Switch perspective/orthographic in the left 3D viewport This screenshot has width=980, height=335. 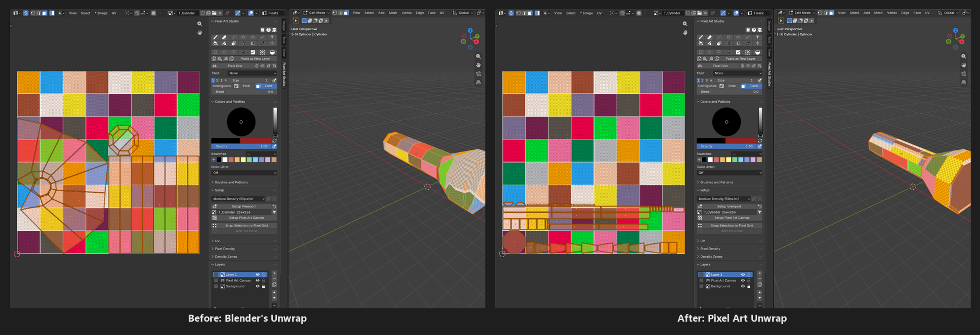coord(478,82)
